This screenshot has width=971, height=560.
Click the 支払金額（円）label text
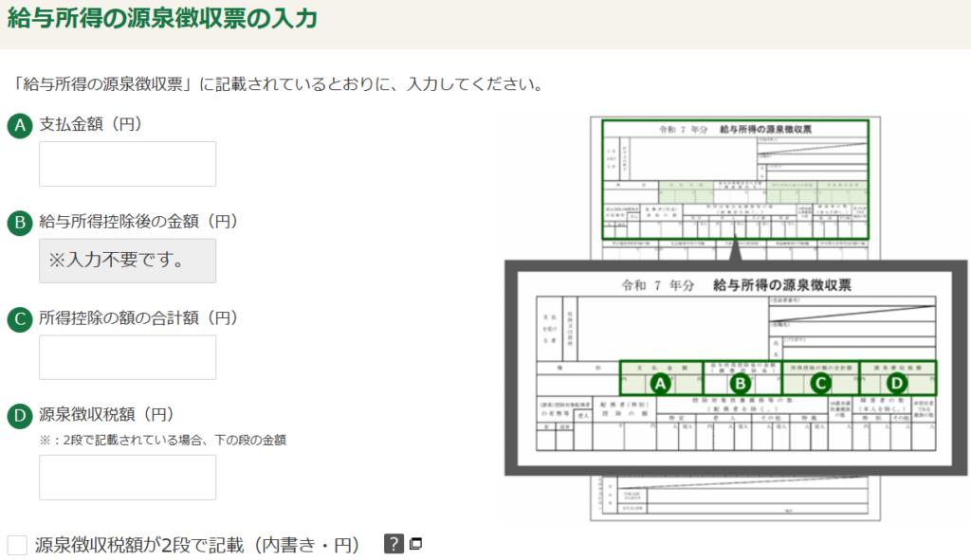tap(91, 124)
